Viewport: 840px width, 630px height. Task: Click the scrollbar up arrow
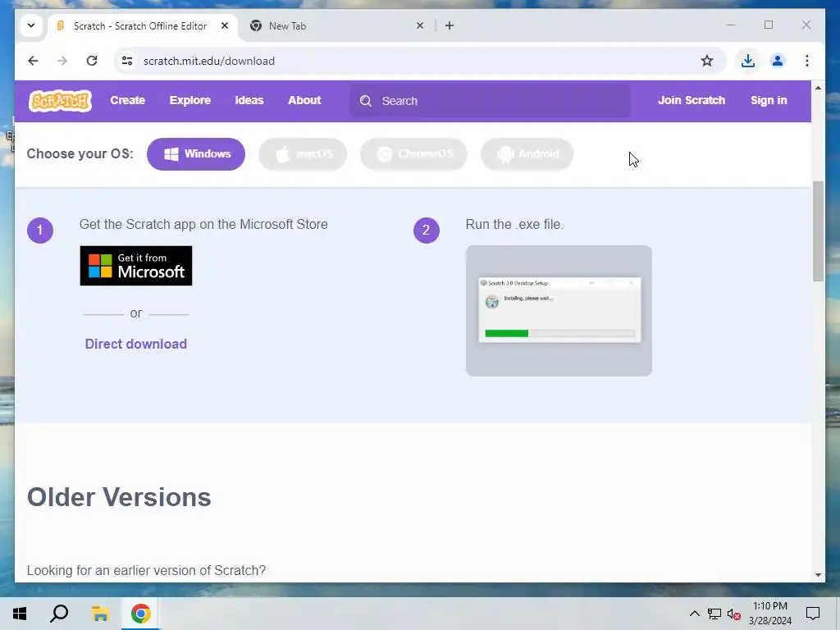tap(818, 88)
